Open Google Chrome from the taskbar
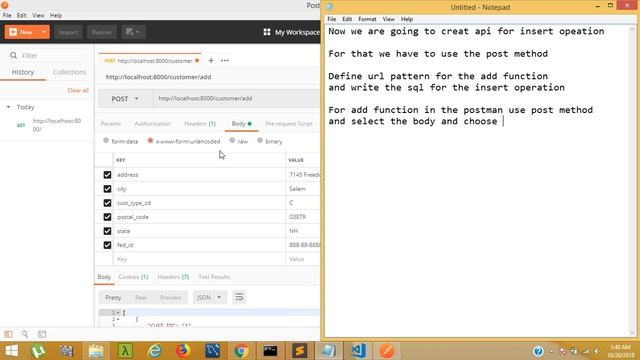This screenshot has width=640, height=360. click(241, 351)
